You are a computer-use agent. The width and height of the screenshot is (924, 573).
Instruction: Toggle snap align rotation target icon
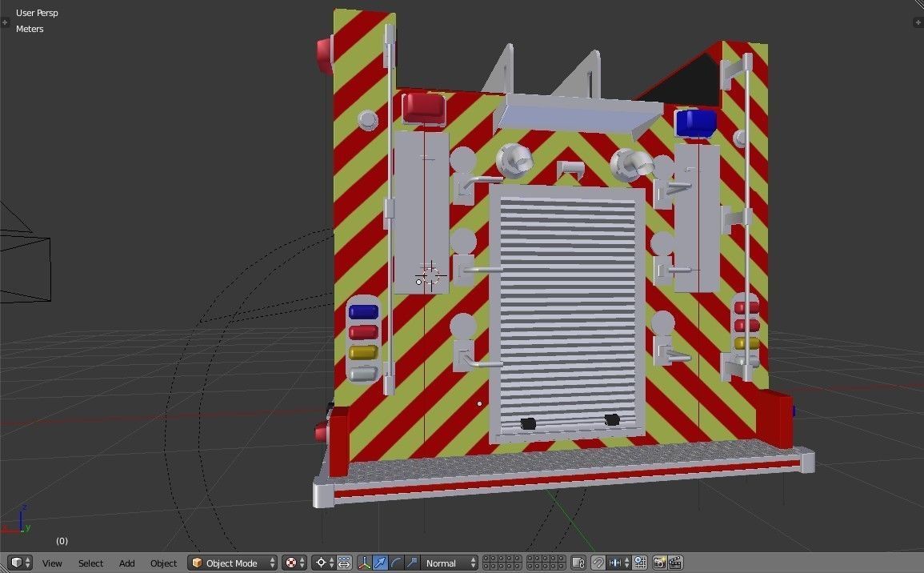[640, 563]
